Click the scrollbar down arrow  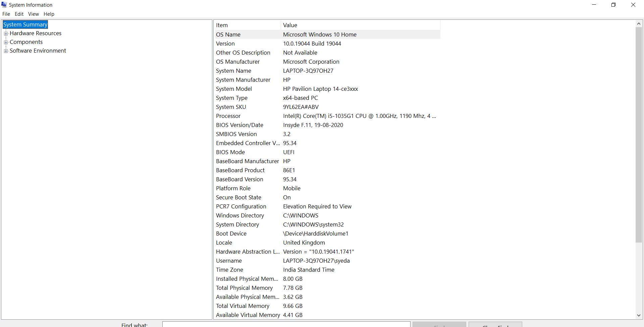coord(639,315)
